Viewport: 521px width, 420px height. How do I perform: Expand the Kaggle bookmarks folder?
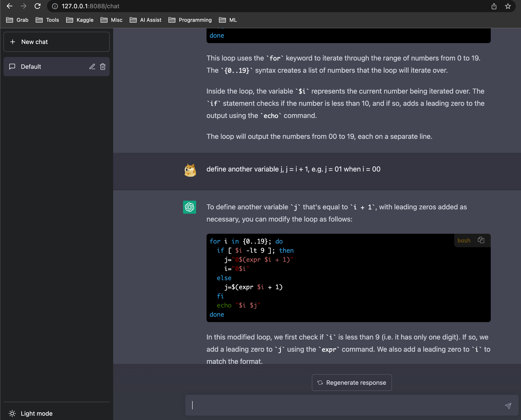click(x=80, y=20)
